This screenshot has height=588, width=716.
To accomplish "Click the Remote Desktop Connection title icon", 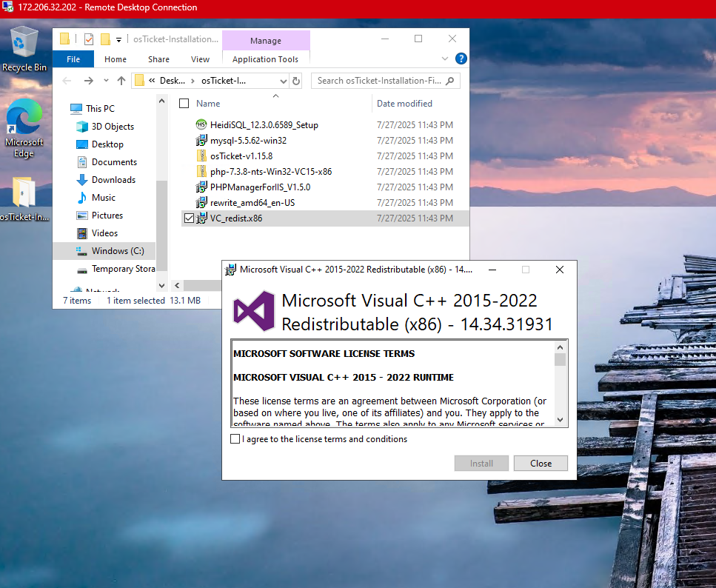I will coord(7,7).
